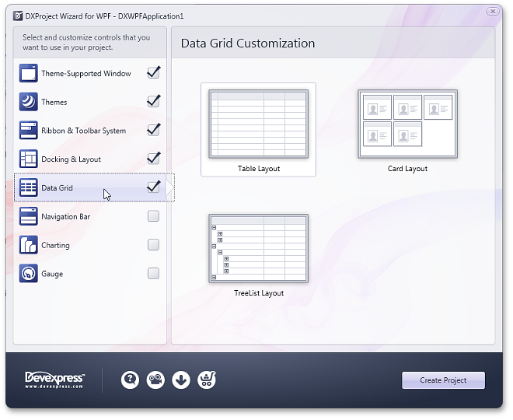The image size is (513, 420).
Task: Enable the Charting checkbox
Action: coord(153,244)
